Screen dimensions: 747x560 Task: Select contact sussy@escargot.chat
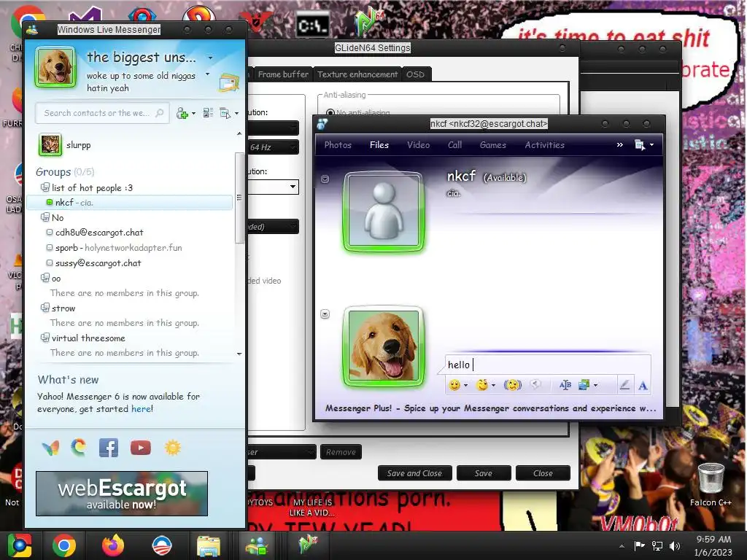click(98, 262)
